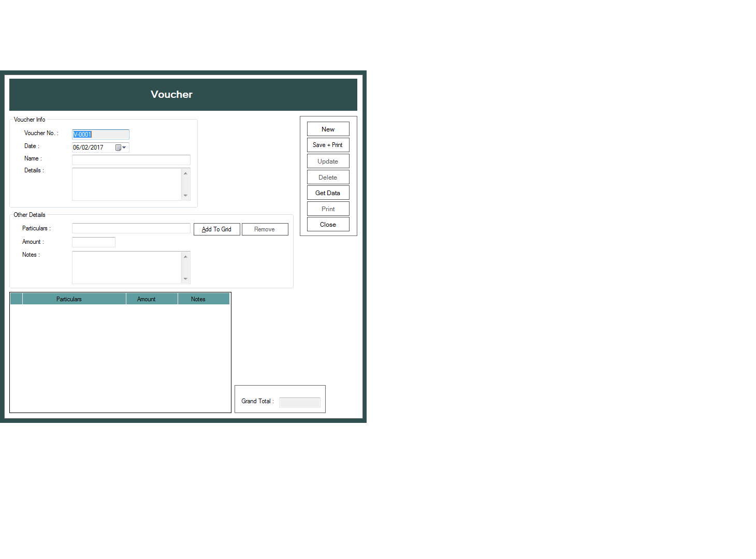Click the Get Data button
The width and height of the screenshot is (756, 559).
click(x=328, y=193)
